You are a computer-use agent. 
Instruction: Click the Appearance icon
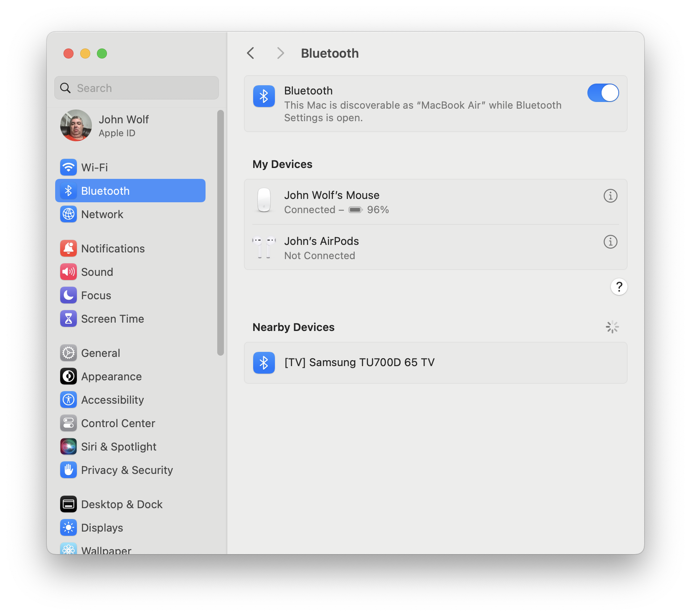[x=69, y=376]
